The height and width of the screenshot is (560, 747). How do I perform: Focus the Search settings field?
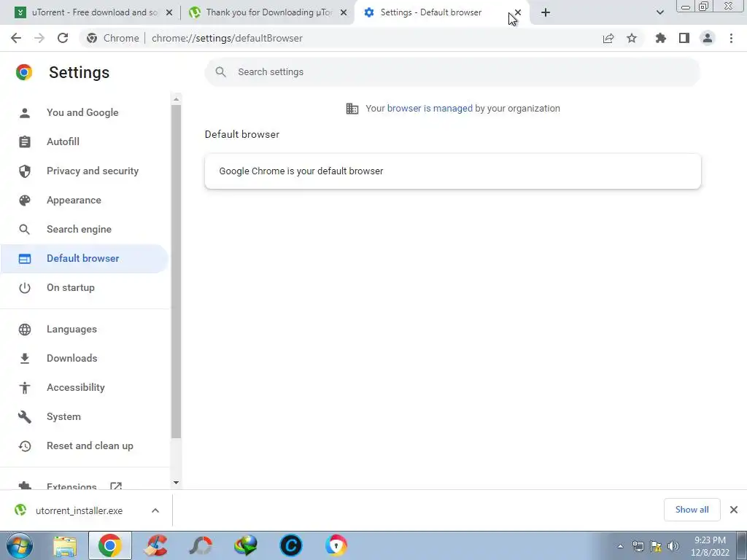click(x=452, y=72)
